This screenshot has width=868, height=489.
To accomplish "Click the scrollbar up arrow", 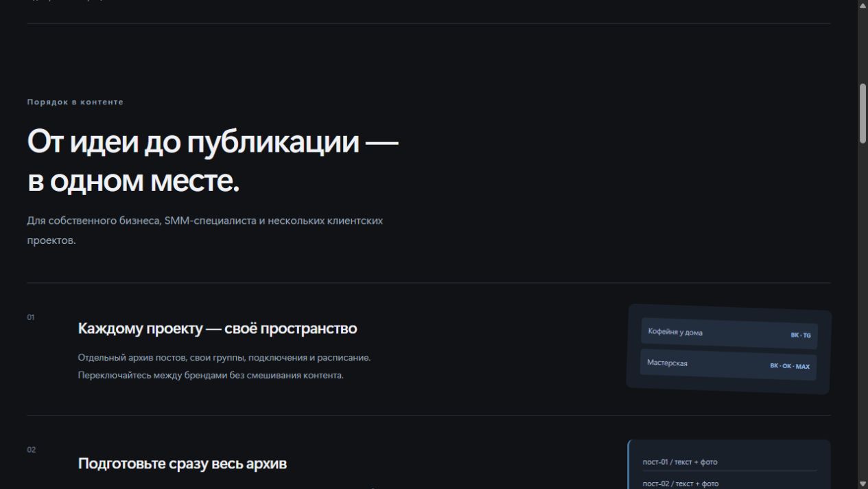I will pos(863,5).
